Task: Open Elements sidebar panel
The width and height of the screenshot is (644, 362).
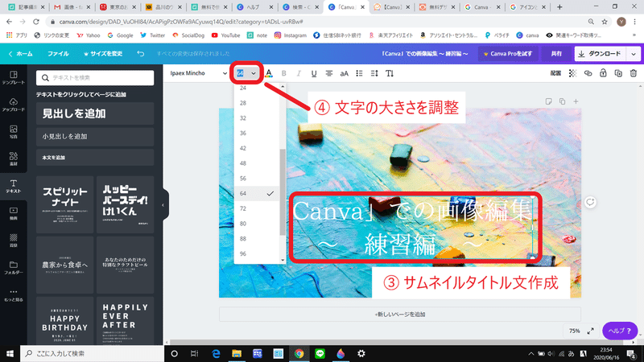Action: pos(14,158)
